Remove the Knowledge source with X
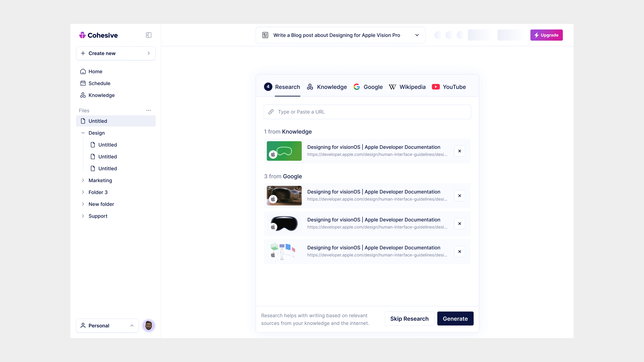The height and width of the screenshot is (362, 644). (460, 151)
